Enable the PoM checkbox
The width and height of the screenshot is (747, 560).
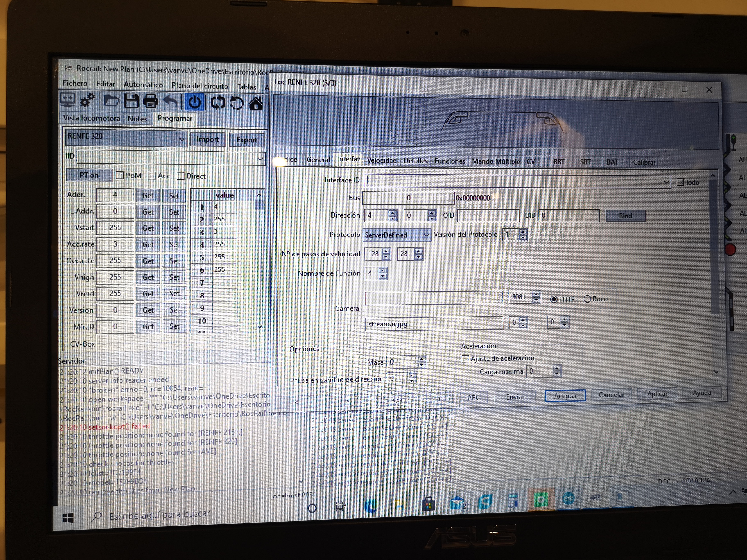120,175
